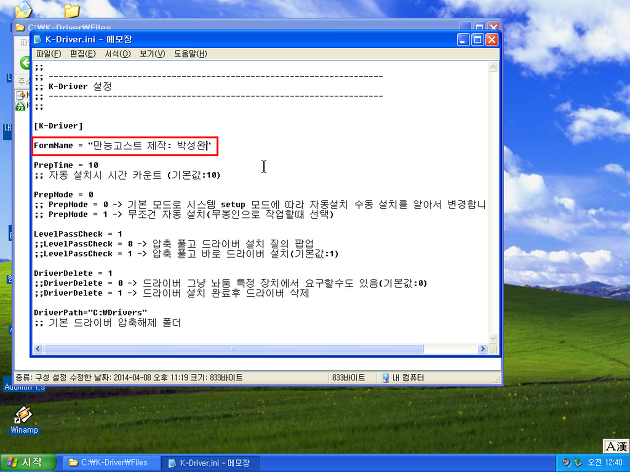Viewport: 630px width, 472px height.
Task: Click the 833바이트 status bar cell in Explorer
Action: (x=349, y=378)
